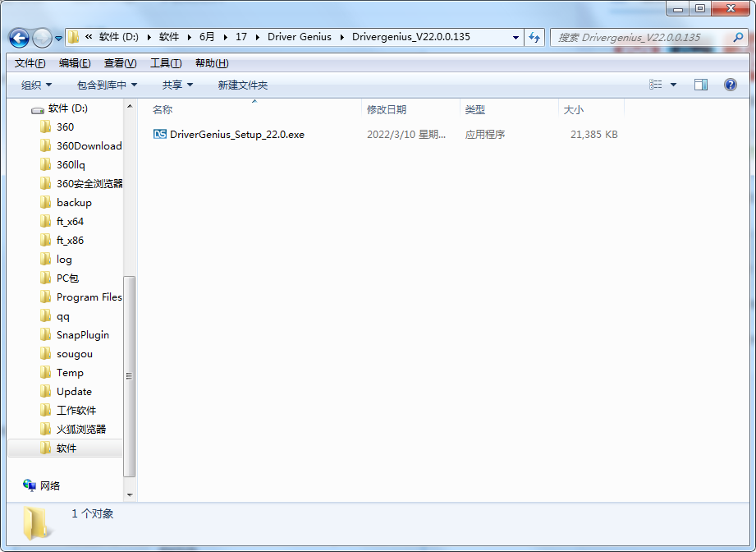The image size is (756, 552).
Task: Open the 360llq folder in tree
Action: point(71,164)
